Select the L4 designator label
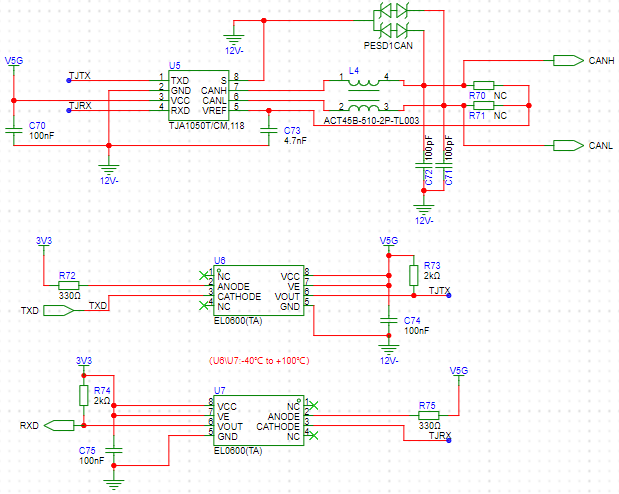The height and width of the screenshot is (494, 619). [354, 71]
